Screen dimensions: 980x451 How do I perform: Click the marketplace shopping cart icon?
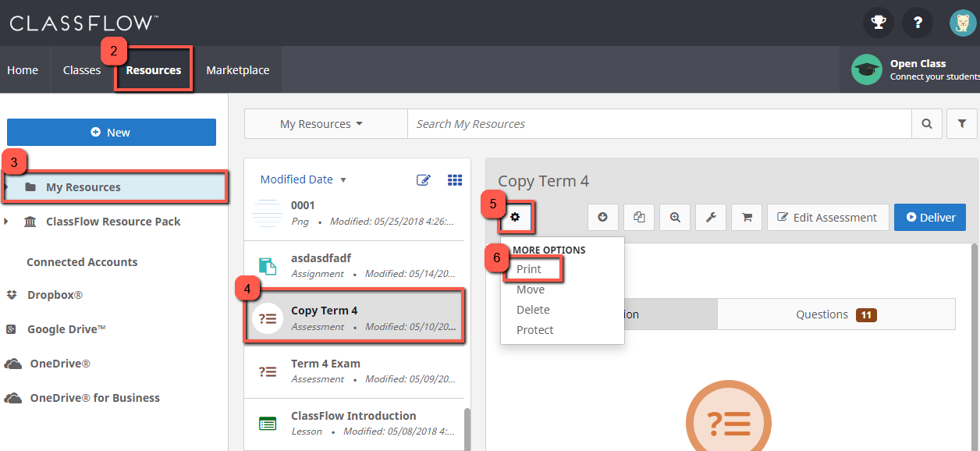tap(746, 217)
